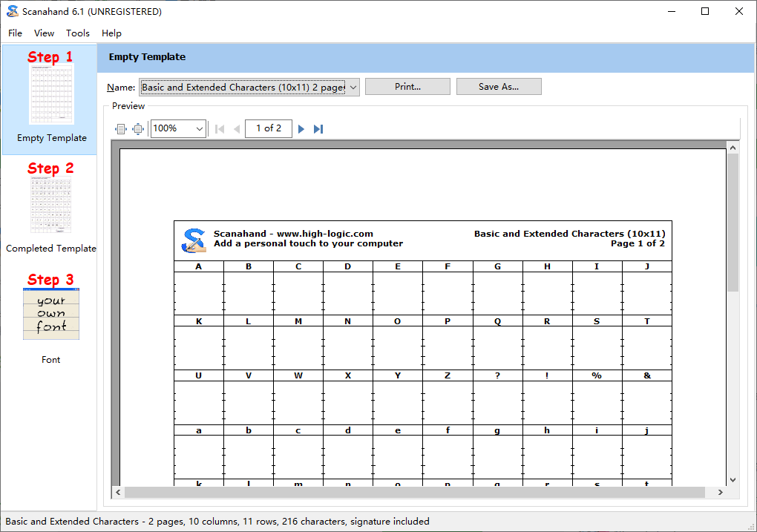Select Step 2 Completed Template thumbnail
Viewport: 757px width, 532px height.
tap(50, 205)
